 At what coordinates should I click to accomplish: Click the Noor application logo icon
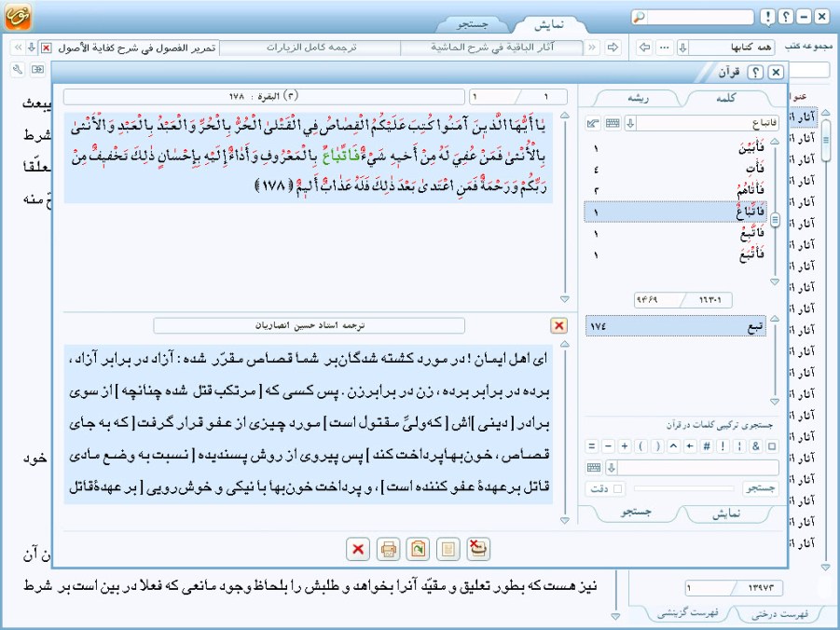(19, 16)
